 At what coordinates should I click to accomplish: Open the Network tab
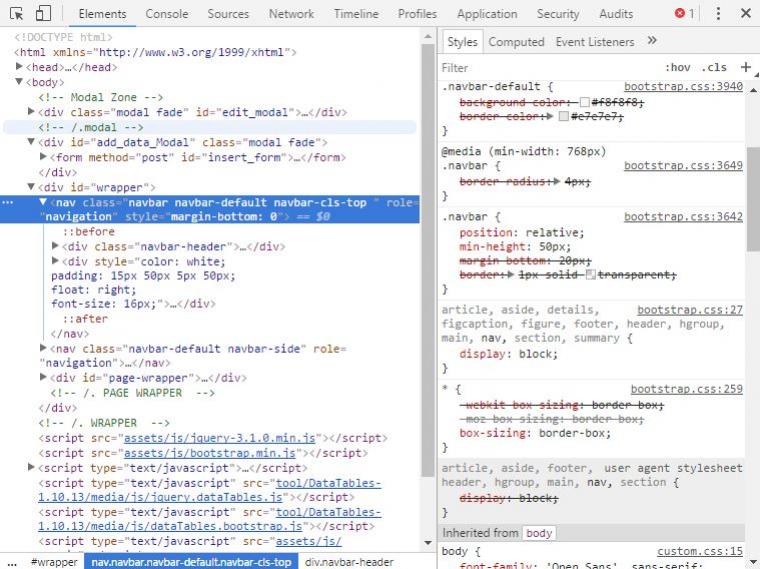[x=291, y=14]
